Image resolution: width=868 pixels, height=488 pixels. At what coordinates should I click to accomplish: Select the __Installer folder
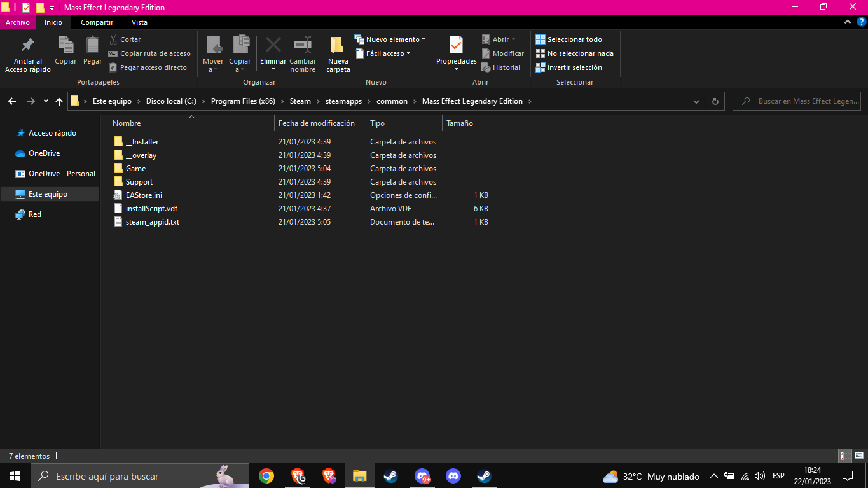pyautogui.click(x=136, y=142)
